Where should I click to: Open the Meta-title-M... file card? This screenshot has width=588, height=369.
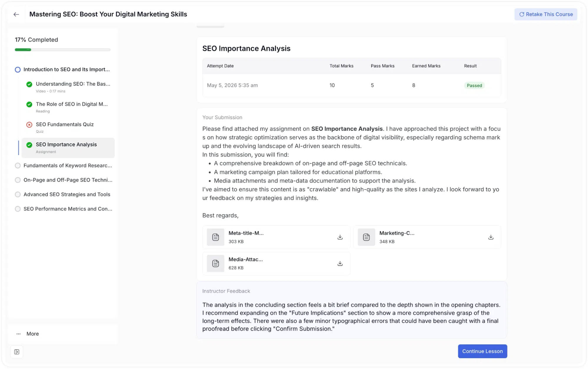276,237
